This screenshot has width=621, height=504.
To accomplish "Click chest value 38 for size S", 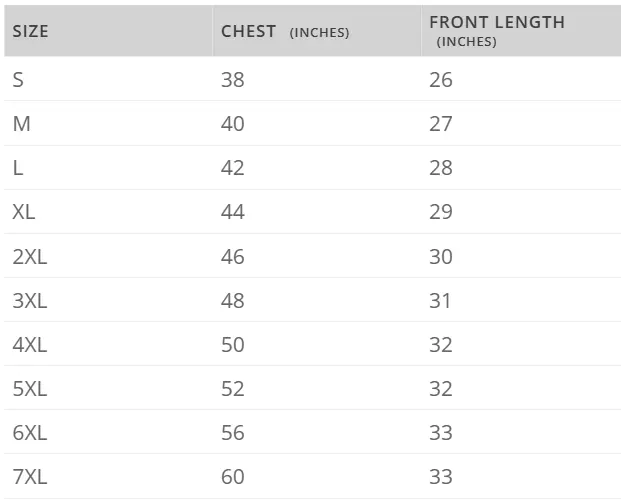I will point(233,80).
